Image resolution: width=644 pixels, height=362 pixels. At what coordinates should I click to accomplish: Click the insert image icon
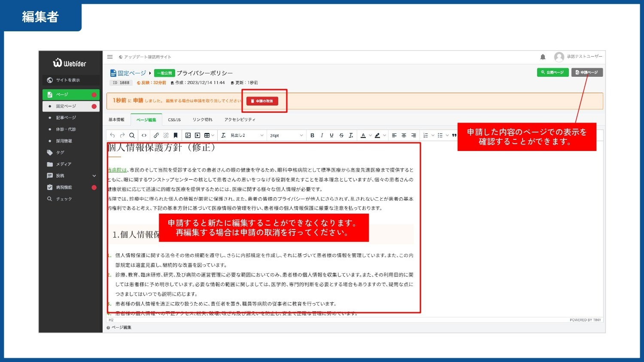[188, 136]
